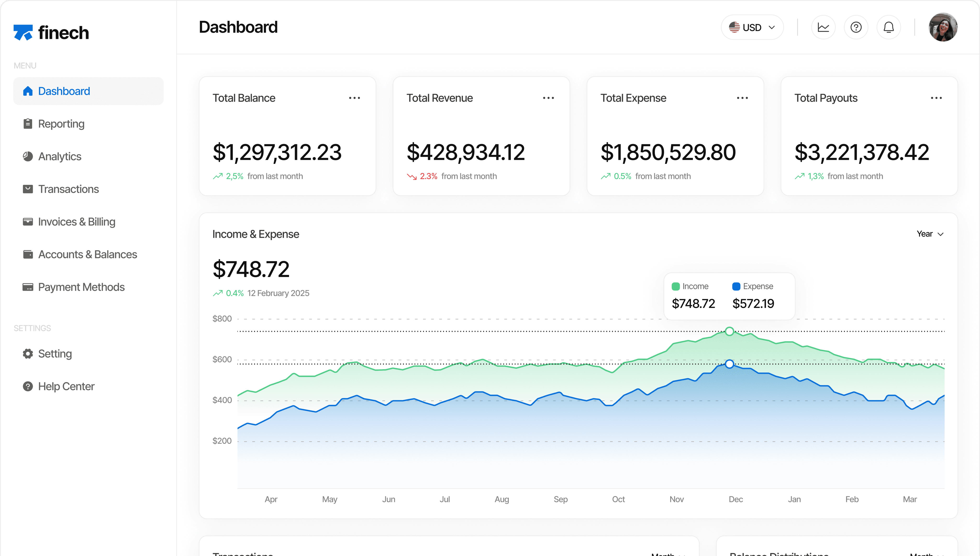
Task: Open the Total Balance card options menu
Action: click(355, 98)
